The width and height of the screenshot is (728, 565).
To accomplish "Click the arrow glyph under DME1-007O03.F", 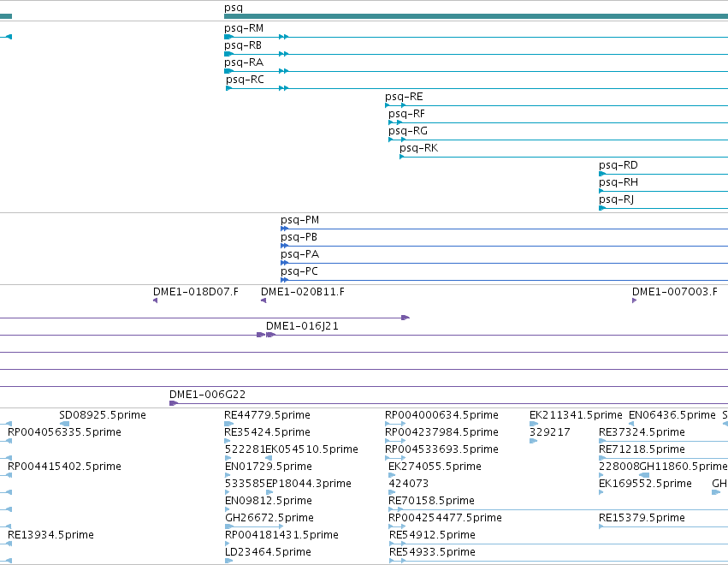I will pos(634,300).
